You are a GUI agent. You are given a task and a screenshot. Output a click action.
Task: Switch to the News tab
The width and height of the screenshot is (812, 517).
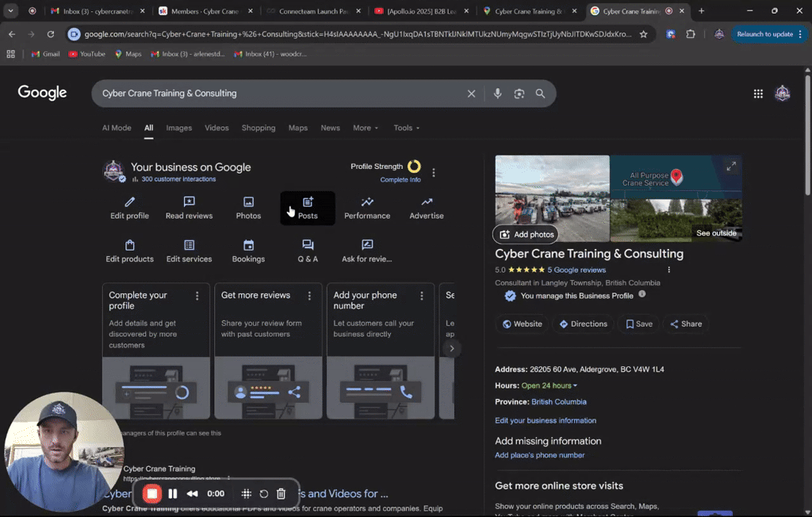(330, 128)
